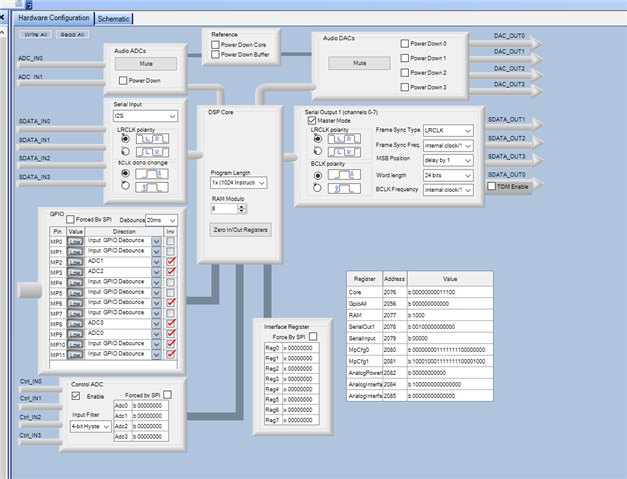
Task: Click the Reg0 value field
Action: [301, 348]
